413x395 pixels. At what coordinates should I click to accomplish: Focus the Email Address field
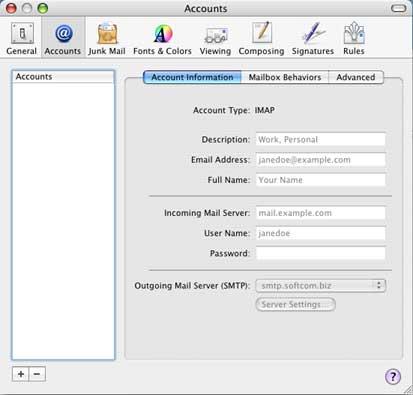(321, 160)
